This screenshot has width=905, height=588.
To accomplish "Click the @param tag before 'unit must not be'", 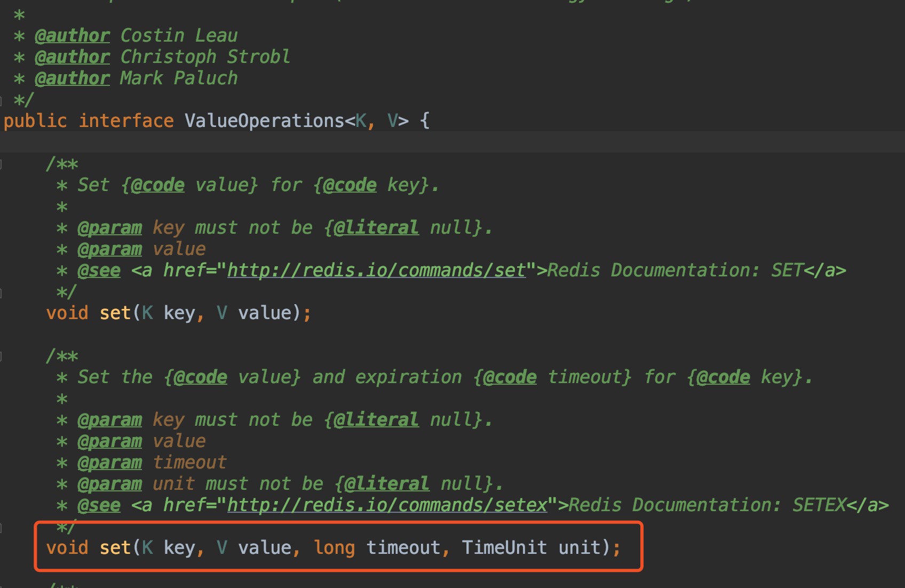I will [109, 484].
